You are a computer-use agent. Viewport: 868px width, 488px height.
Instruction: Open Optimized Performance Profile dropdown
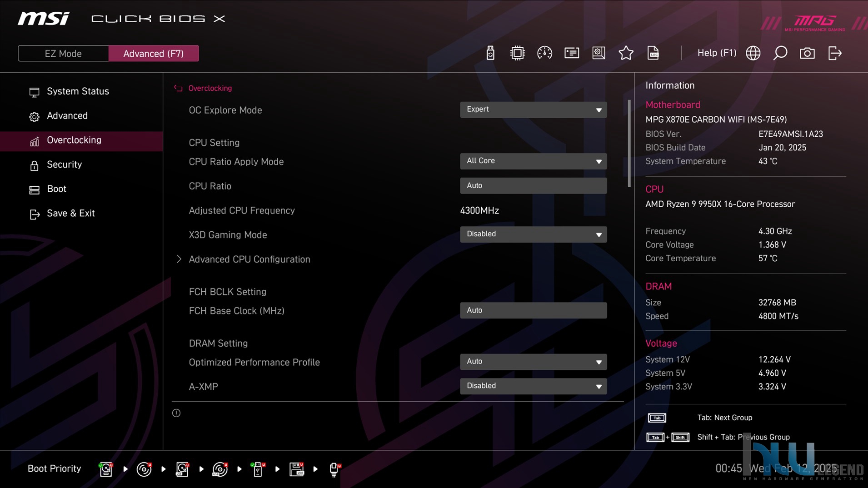(533, 362)
